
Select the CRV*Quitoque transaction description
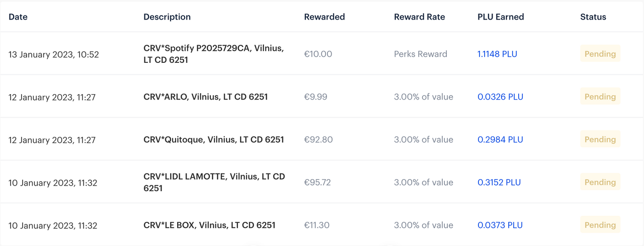214,139
